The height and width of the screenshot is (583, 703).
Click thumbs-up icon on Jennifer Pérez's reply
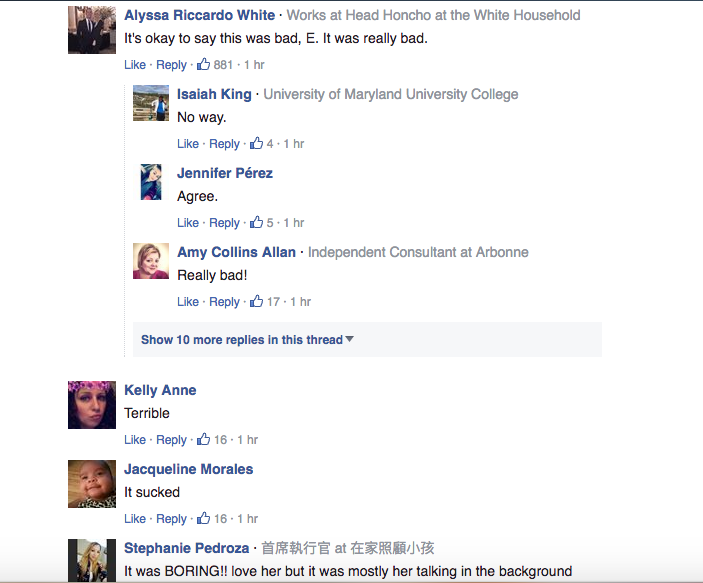[256, 222]
